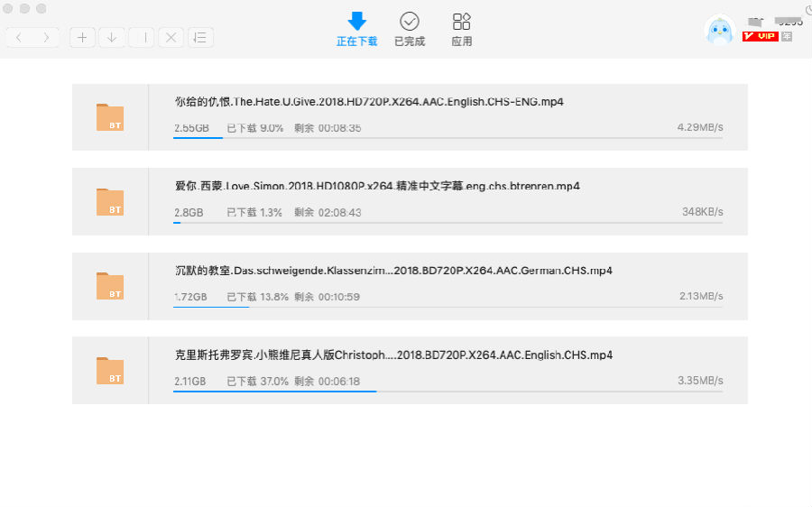This screenshot has width=812, height=507.
Task: Add a new download task with plus button
Action: click(x=82, y=37)
